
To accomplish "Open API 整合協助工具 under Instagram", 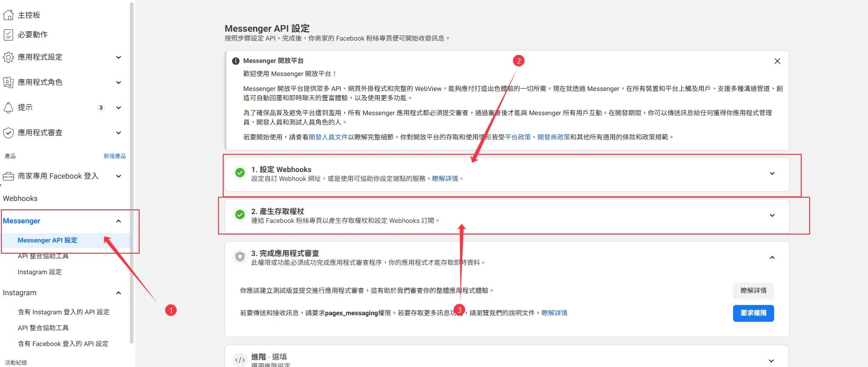I will tap(43, 328).
